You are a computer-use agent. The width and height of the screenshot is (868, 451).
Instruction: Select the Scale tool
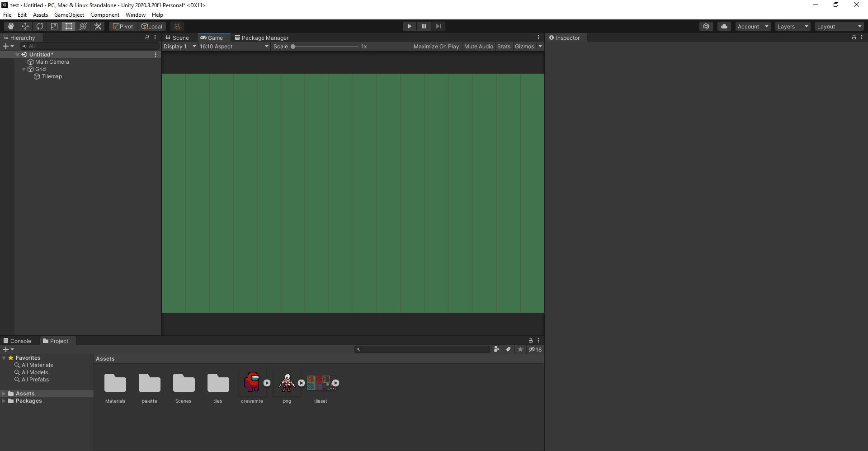point(54,26)
